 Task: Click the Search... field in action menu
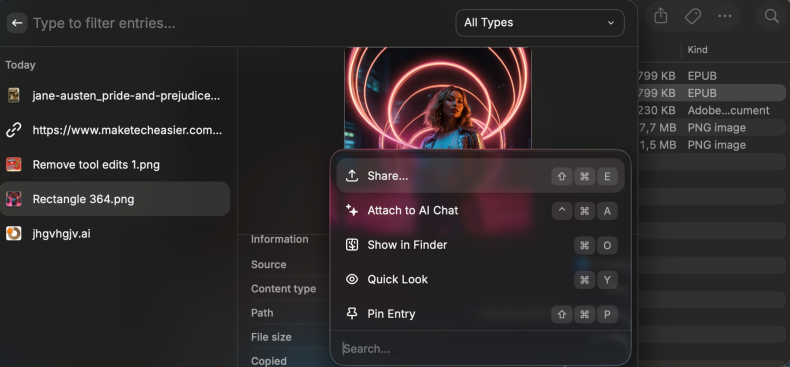point(480,348)
